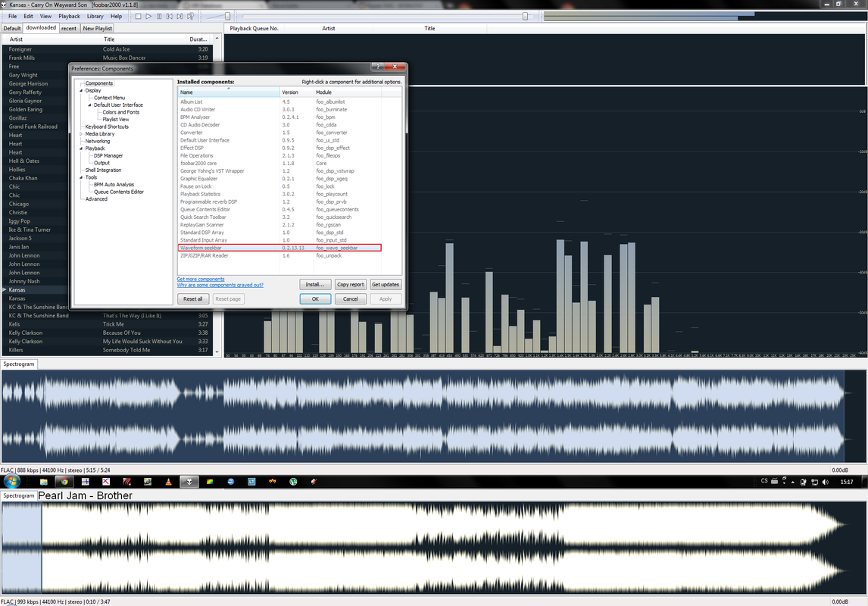Open the Get more components link
Screen dimensions: 868x606
[201, 279]
